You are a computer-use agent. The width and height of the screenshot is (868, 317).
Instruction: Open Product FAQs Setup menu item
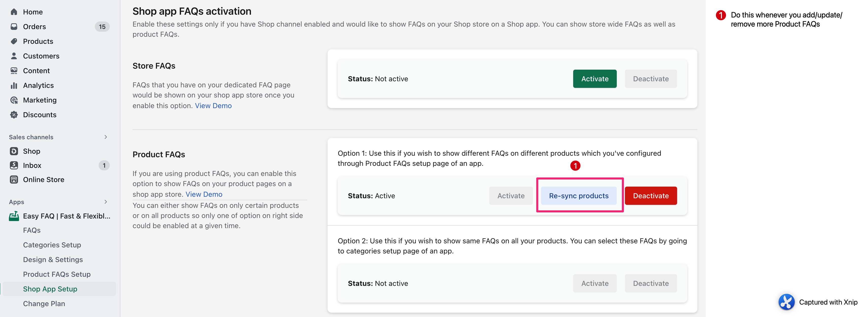[57, 274]
